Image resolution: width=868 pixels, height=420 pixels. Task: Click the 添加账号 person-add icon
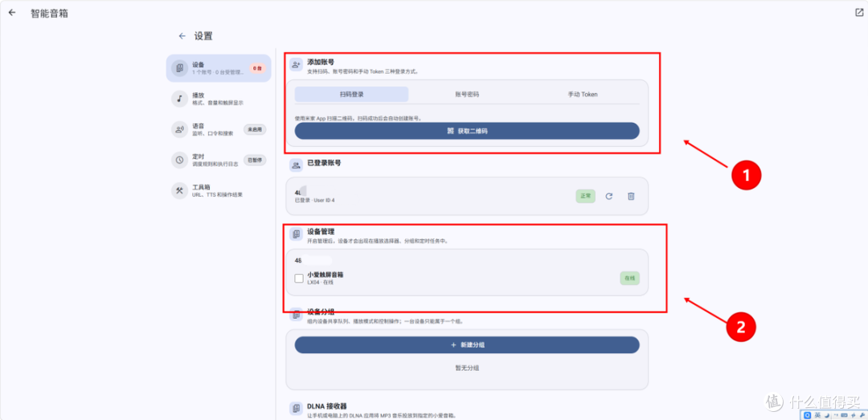296,65
